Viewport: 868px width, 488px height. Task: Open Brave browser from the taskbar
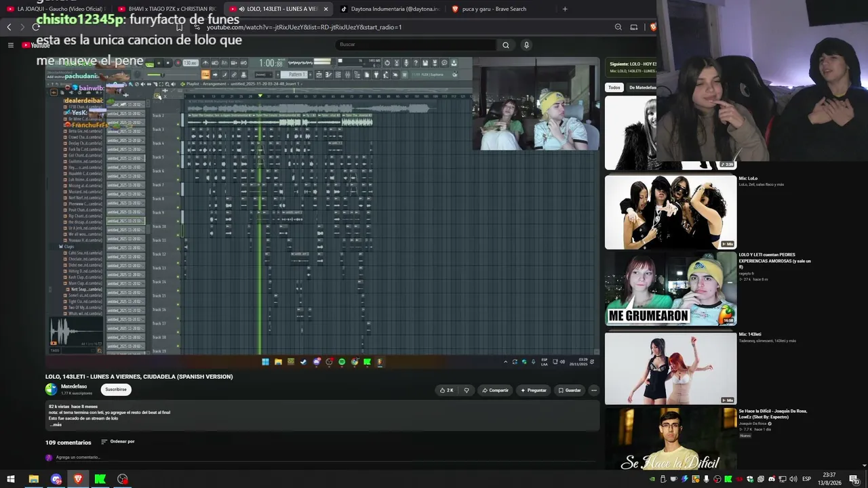click(78, 479)
